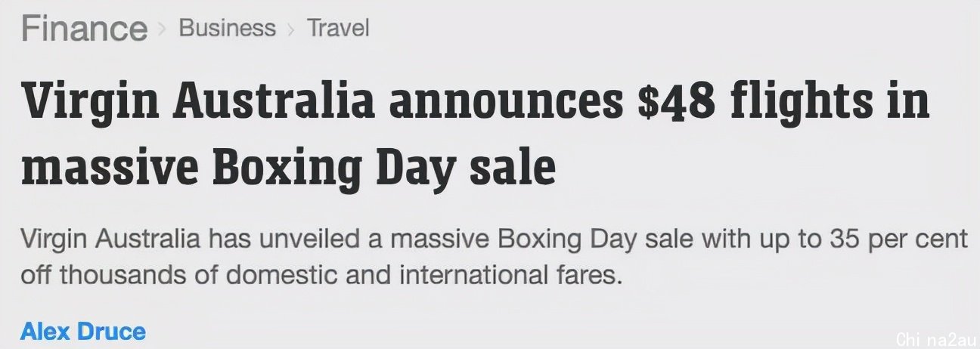Click 'Virgin Australia' in the summary paragraph
Viewport: 980px width, 349px height.
click(110, 240)
